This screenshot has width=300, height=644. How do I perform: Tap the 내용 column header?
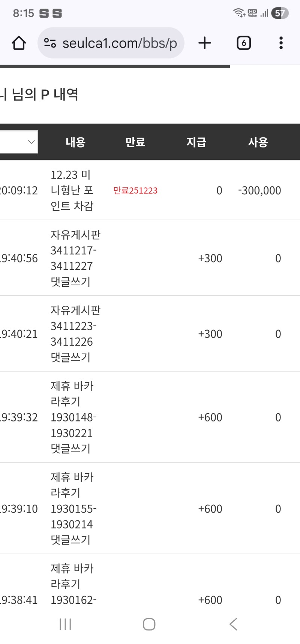click(x=75, y=142)
